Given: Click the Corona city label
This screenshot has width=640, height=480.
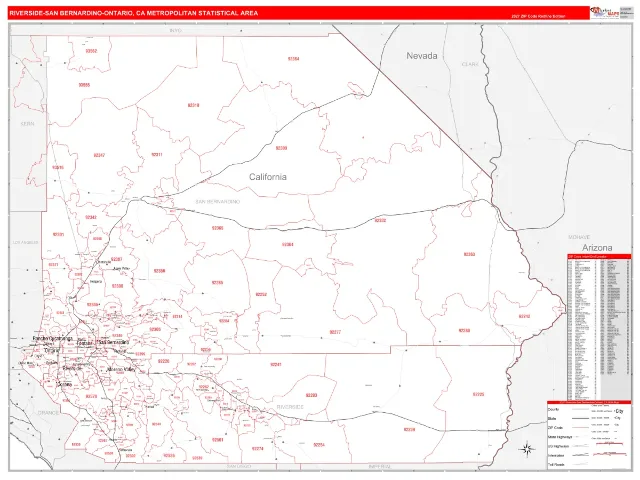Looking at the screenshot, I should 64,384.
